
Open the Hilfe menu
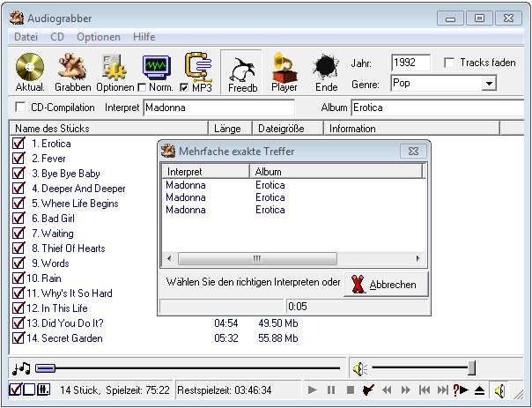pos(144,37)
